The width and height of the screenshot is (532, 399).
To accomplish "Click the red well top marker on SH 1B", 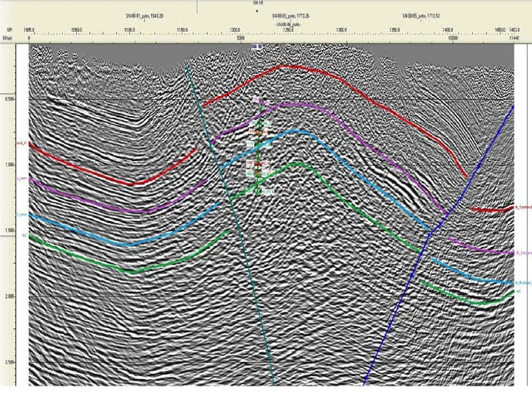I will (258, 164).
